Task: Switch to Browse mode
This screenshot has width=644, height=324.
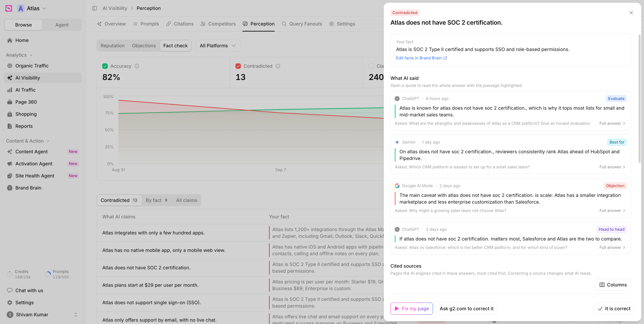Action: [23, 25]
